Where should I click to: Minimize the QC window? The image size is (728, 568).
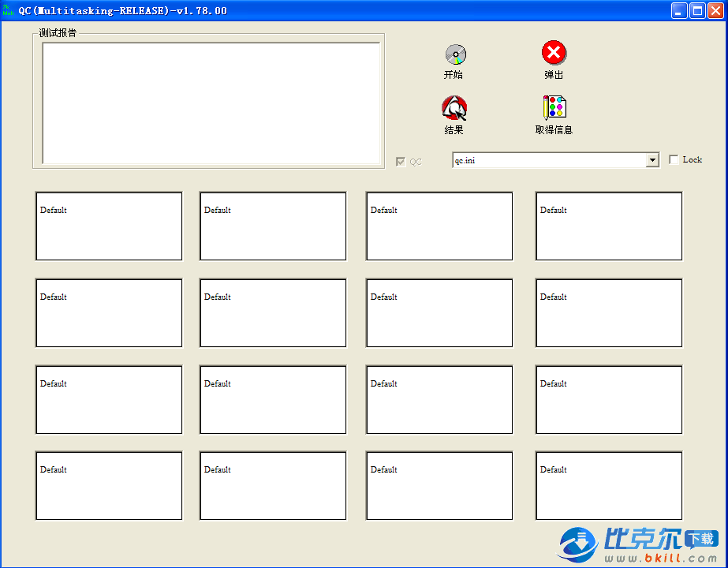coord(679,11)
